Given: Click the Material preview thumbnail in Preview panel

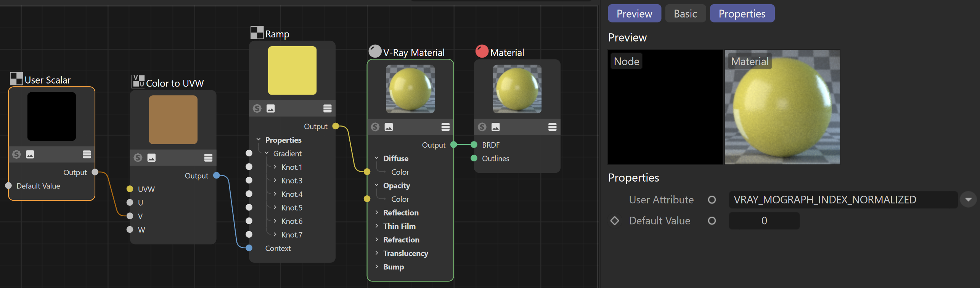Looking at the screenshot, I should [782, 107].
